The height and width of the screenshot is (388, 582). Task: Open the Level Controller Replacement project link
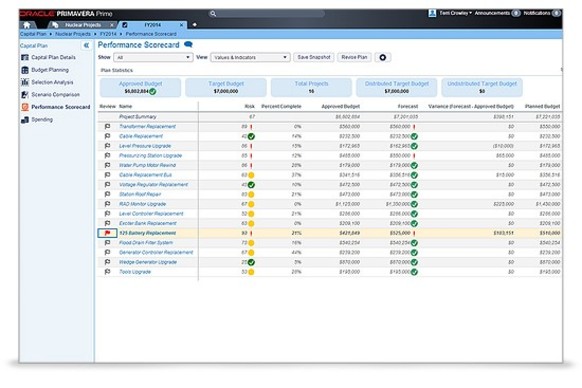click(x=151, y=214)
